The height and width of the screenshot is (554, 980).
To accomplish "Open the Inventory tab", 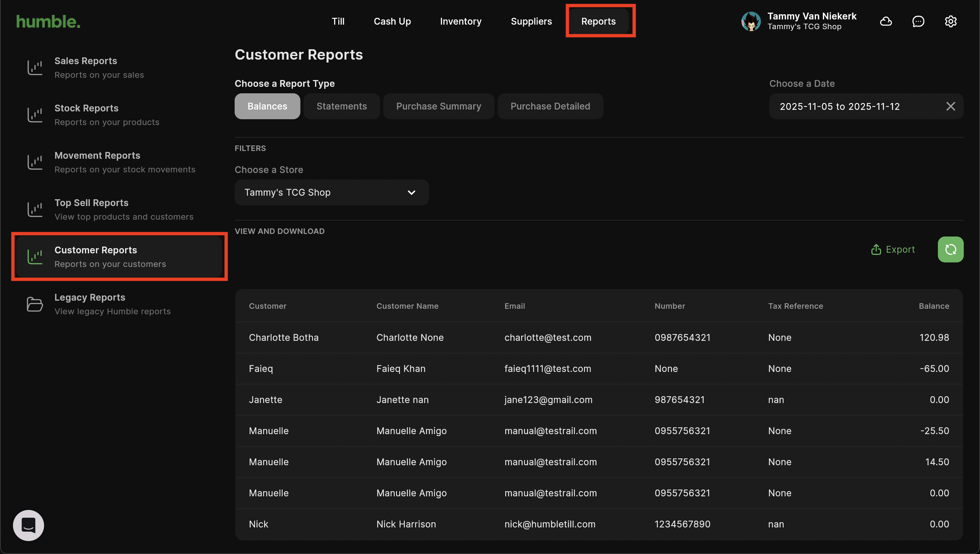I will point(461,21).
